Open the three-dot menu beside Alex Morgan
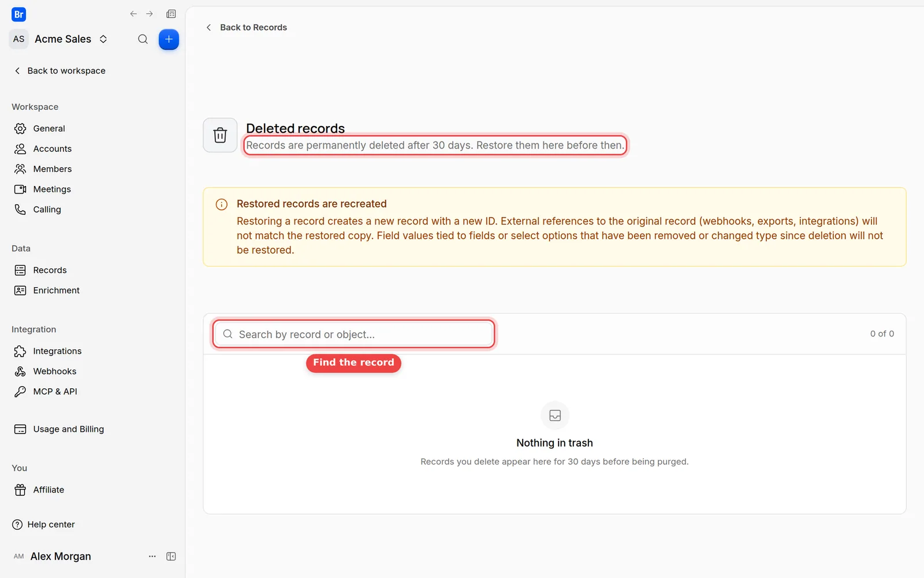Image resolution: width=924 pixels, height=578 pixels. (152, 556)
